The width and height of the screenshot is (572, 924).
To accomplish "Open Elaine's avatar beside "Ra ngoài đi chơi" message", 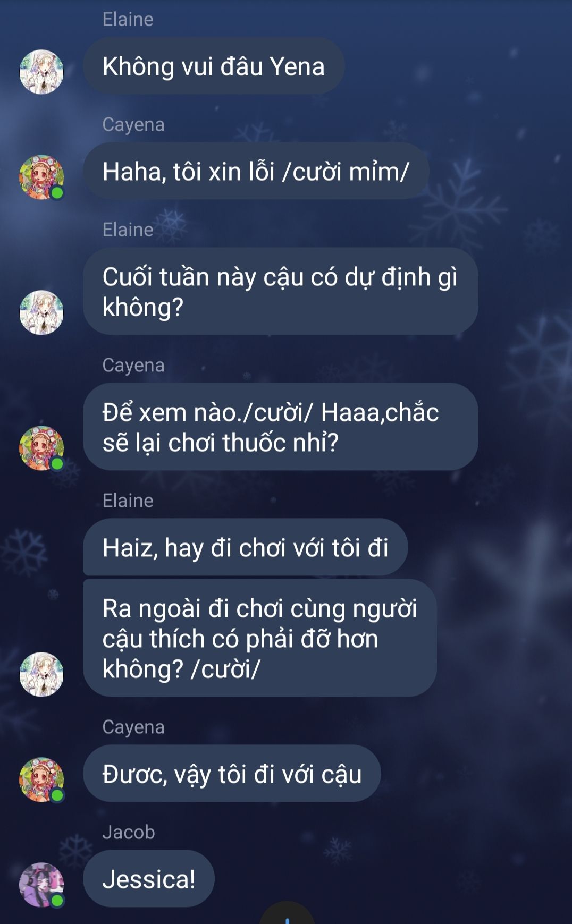I will pyautogui.click(x=41, y=674).
